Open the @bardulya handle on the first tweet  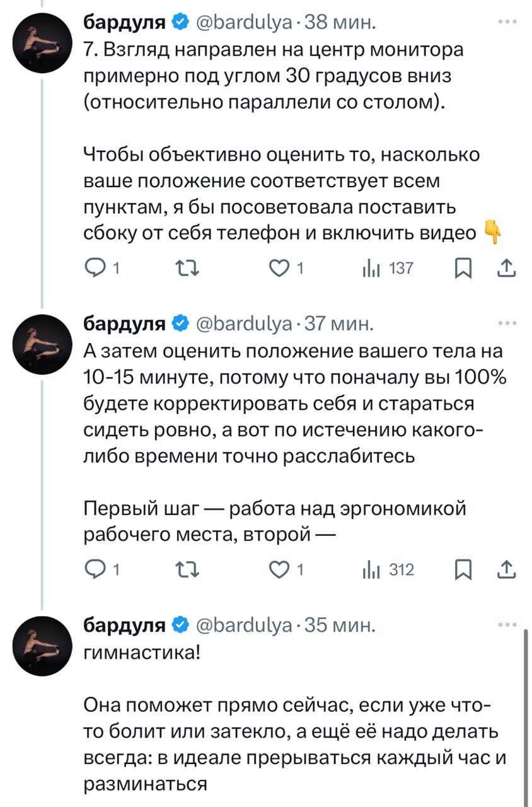(x=245, y=23)
